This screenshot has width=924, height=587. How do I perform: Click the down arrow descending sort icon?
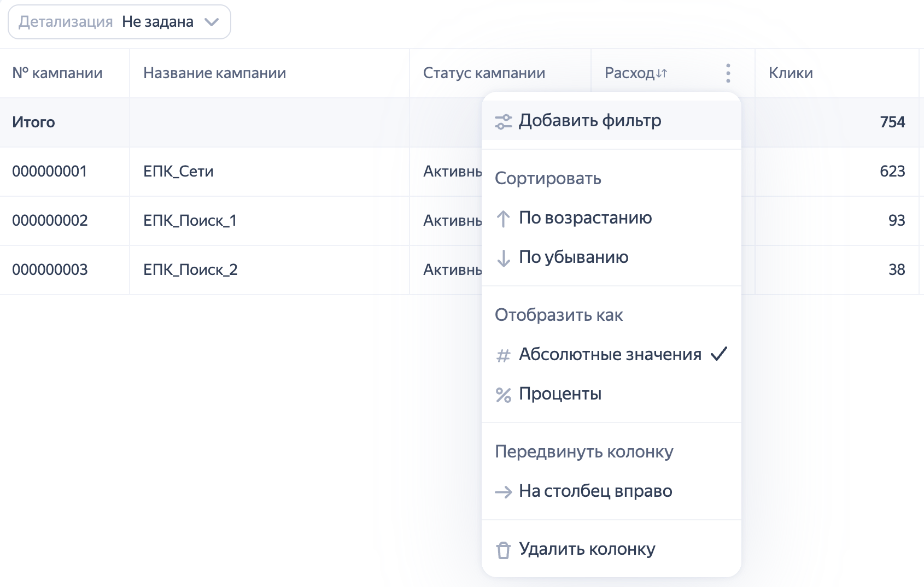click(x=503, y=258)
